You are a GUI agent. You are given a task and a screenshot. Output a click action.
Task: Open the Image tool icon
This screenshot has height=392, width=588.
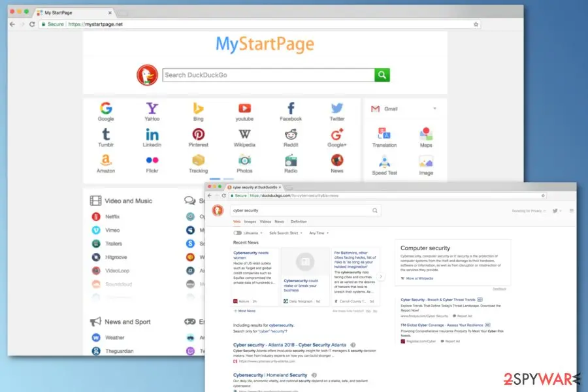[426, 161]
